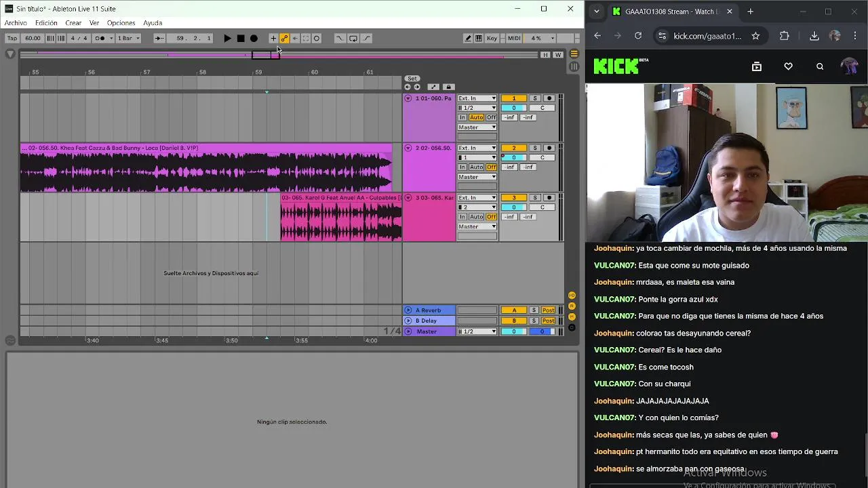Unfold track 3 03-065. Kar

click(x=408, y=197)
